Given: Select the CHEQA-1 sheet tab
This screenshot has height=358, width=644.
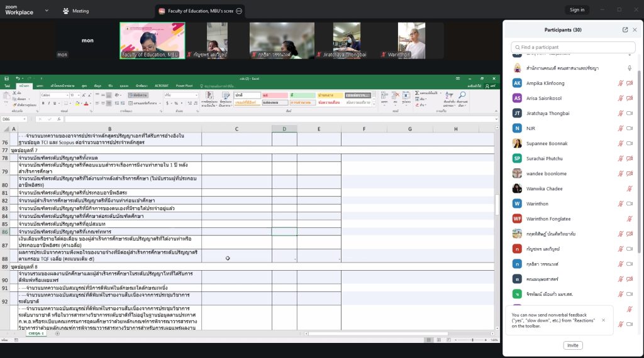Looking at the screenshot, I should click(36, 334).
